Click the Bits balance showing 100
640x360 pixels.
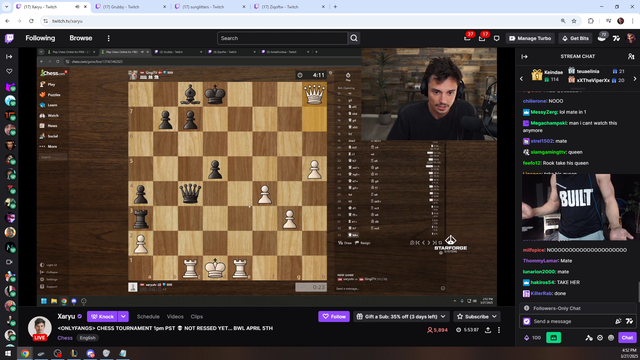click(x=532, y=338)
